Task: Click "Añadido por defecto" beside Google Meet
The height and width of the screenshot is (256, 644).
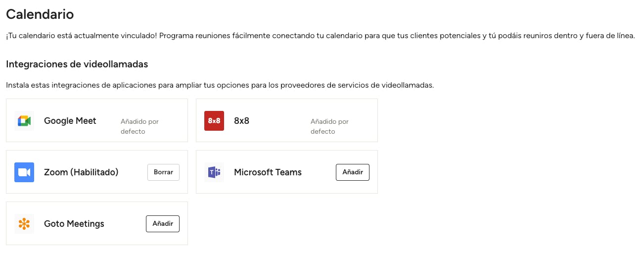Action: pos(139,126)
